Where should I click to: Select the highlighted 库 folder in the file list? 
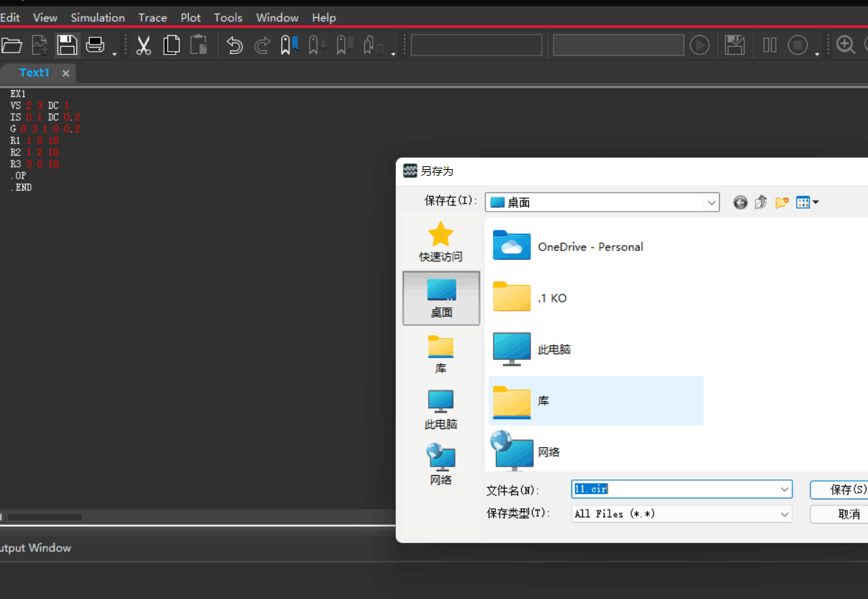point(596,401)
